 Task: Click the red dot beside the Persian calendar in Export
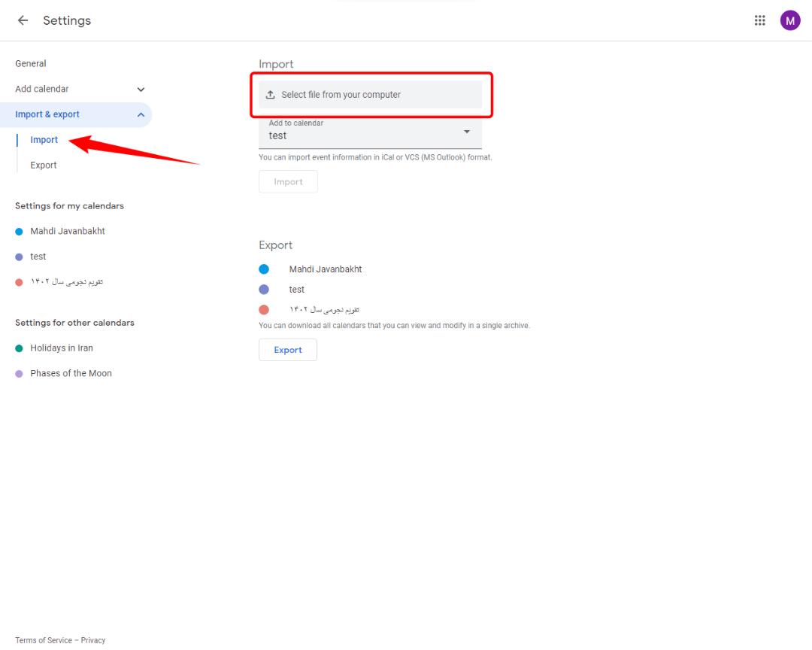(264, 309)
